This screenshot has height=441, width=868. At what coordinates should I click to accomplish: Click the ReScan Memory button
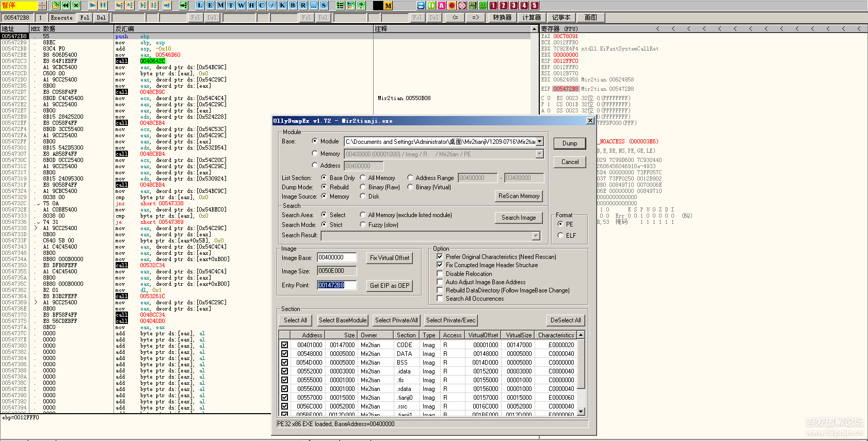[519, 196]
